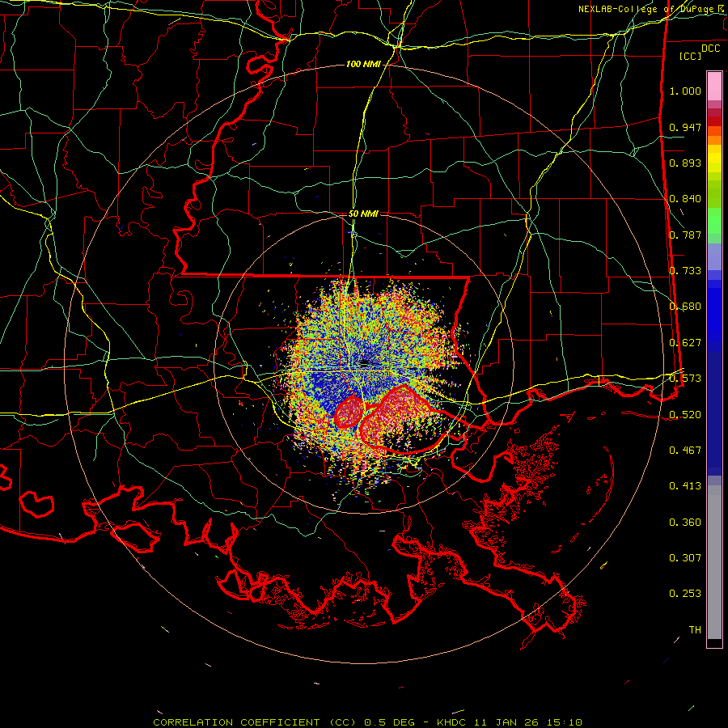This screenshot has height=728, width=728.
Task: Click the 0.520 color scale value
Action: (685, 414)
